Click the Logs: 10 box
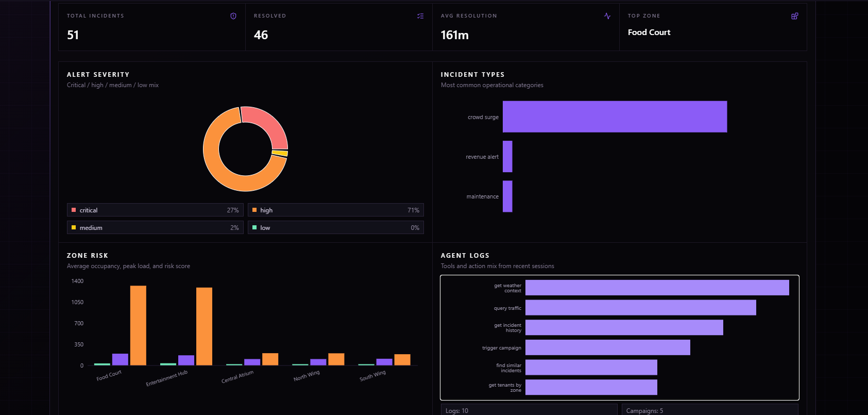This screenshot has width=868, height=415. coord(529,410)
